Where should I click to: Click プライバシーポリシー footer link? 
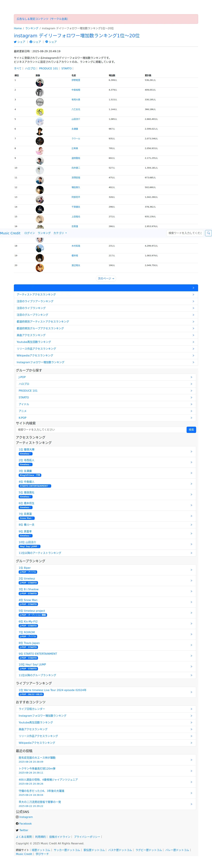pos(87,837)
